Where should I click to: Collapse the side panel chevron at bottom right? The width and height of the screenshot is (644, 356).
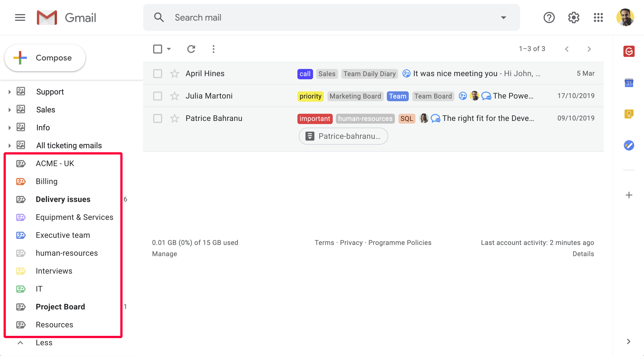point(629,341)
